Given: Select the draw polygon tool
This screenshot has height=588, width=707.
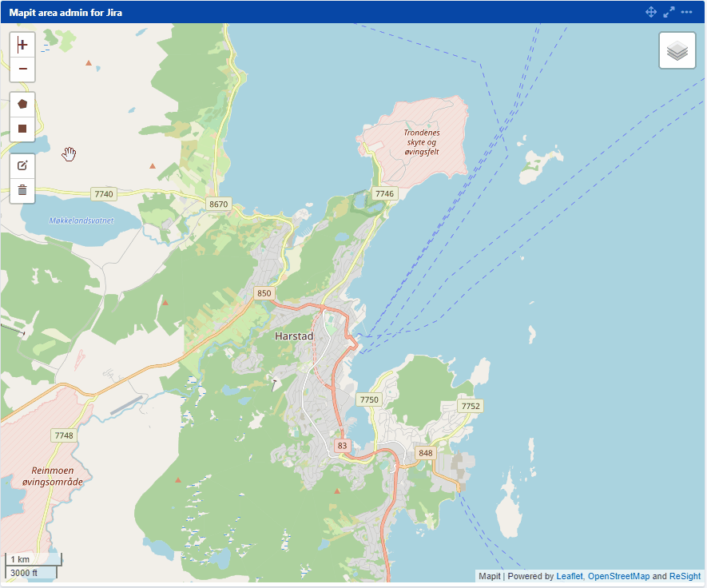Looking at the screenshot, I should tap(22, 104).
